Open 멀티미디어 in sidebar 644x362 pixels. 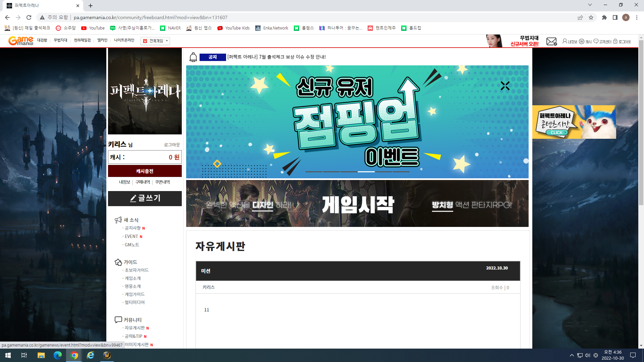(x=135, y=302)
